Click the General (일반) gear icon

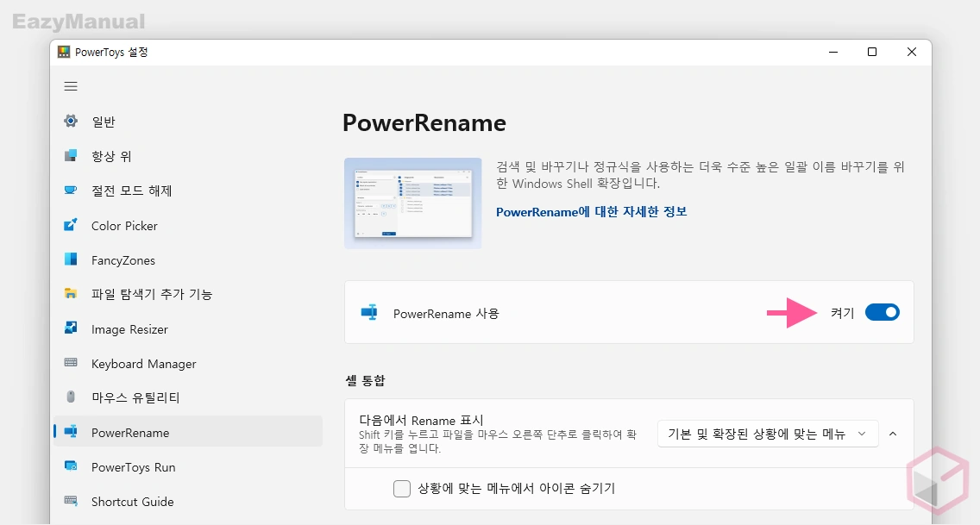coord(71,121)
